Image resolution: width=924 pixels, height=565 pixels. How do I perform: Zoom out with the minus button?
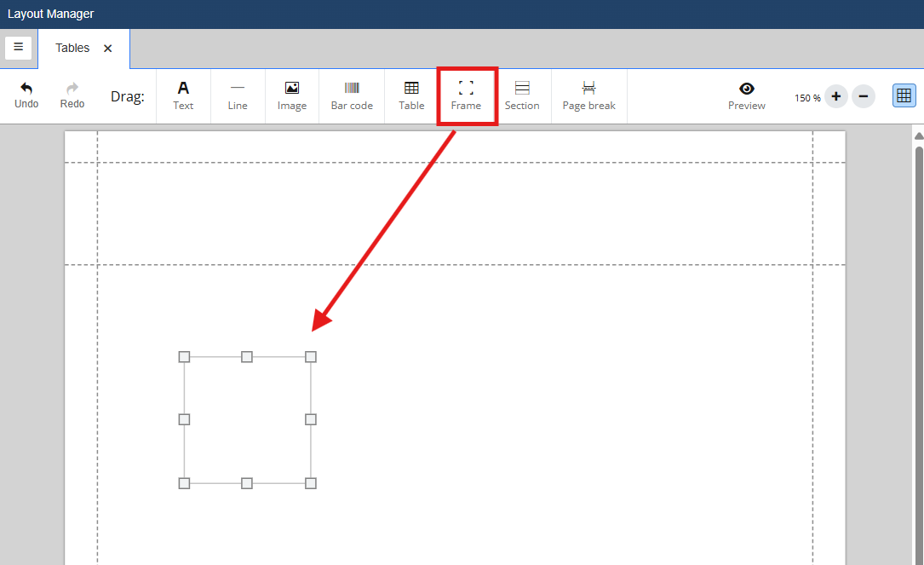pos(864,96)
